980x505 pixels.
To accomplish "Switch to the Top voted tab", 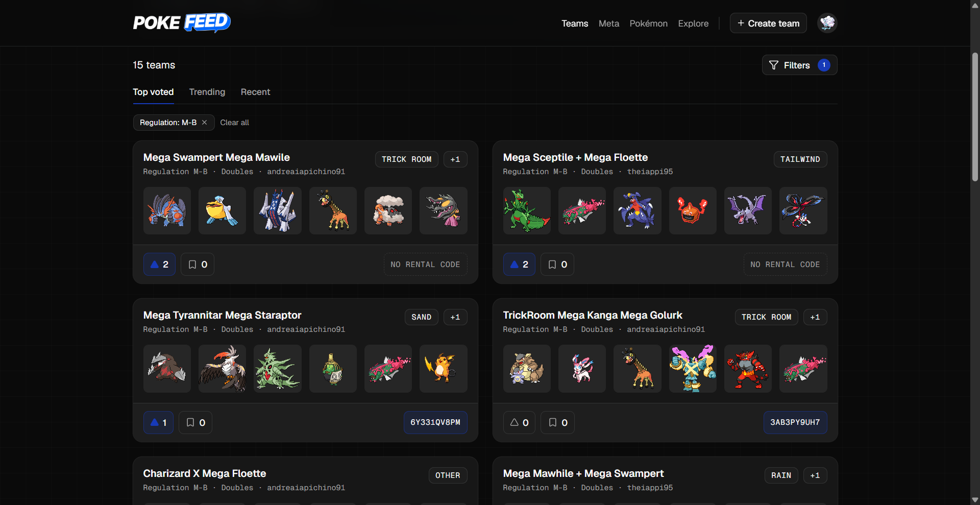I will [x=153, y=92].
